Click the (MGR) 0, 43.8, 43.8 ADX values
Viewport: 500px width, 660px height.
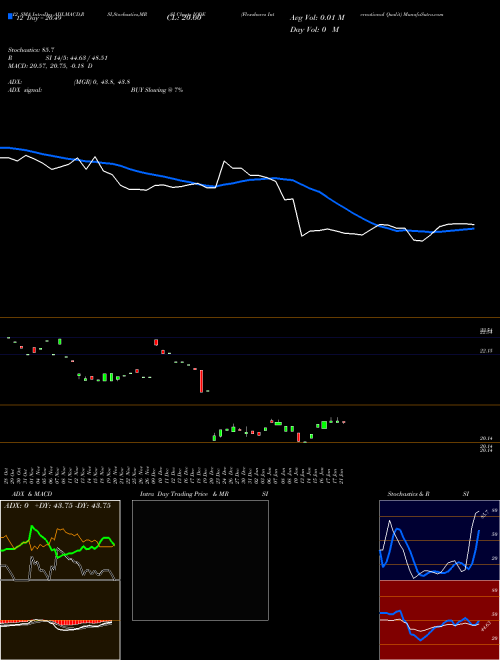point(102,82)
